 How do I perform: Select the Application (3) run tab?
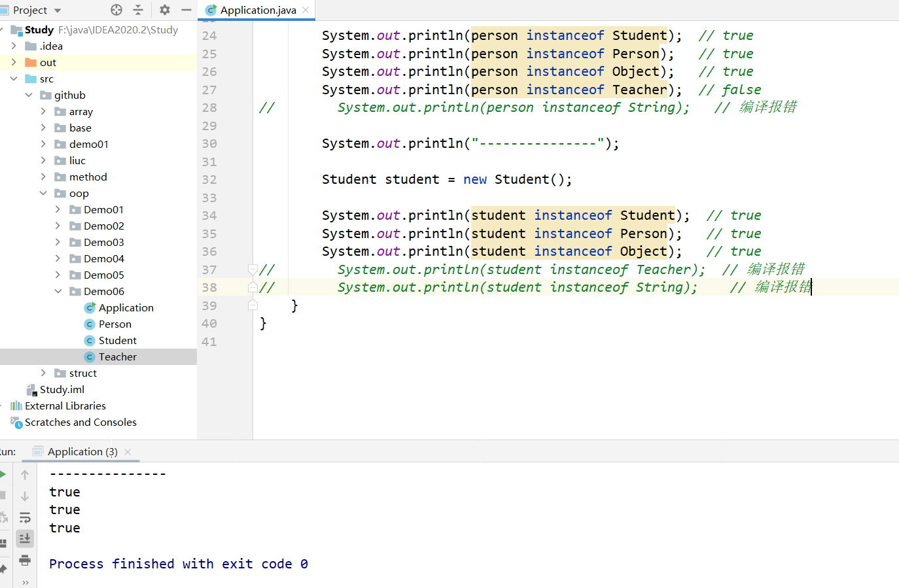point(82,451)
